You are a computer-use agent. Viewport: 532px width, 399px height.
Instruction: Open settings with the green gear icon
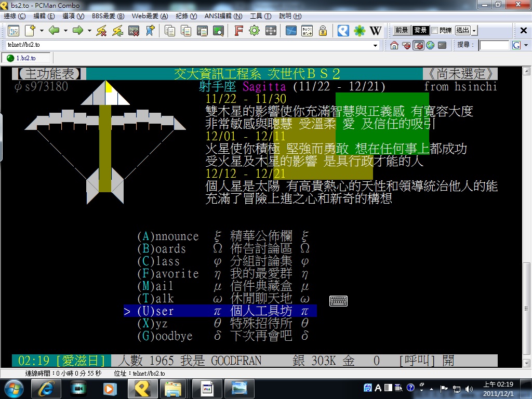254,31
